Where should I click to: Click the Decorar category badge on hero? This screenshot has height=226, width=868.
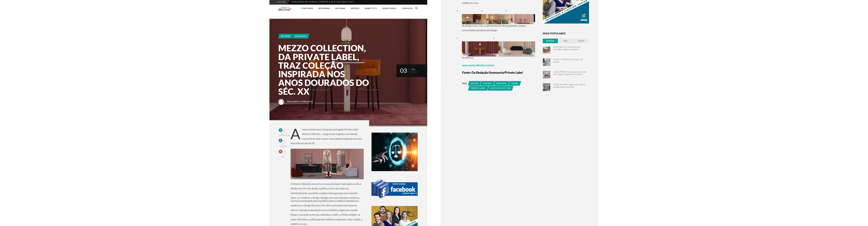[x=285, y=36]
